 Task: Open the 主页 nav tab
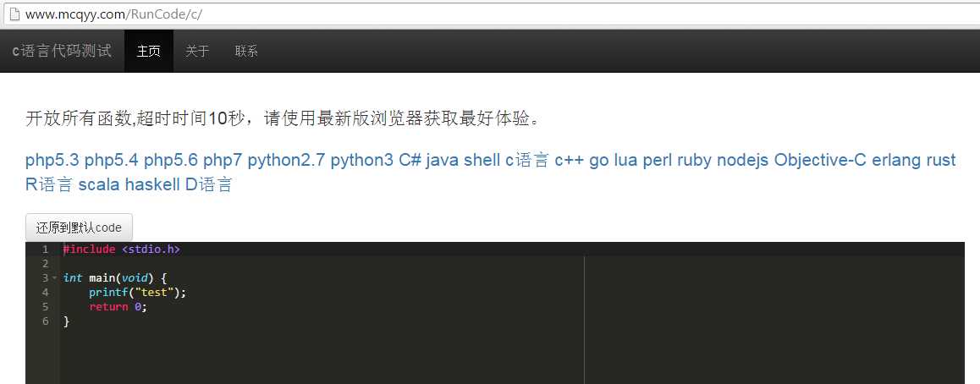[x=149, y=52]
